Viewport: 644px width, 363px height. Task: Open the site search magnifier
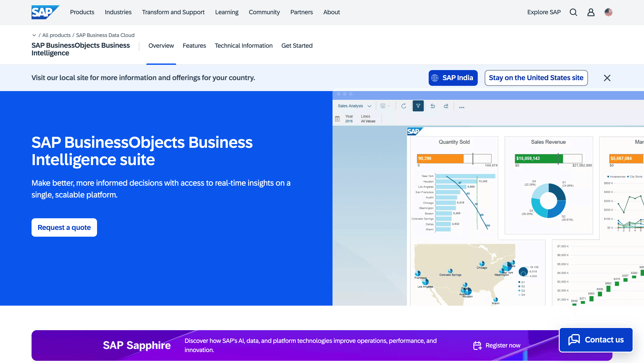coord(573,12)
